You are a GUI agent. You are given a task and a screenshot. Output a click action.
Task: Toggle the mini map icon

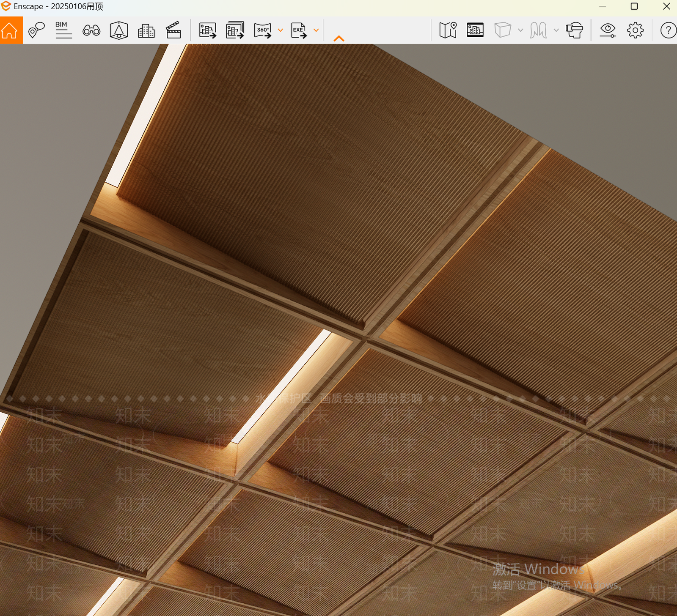point(448,30)
